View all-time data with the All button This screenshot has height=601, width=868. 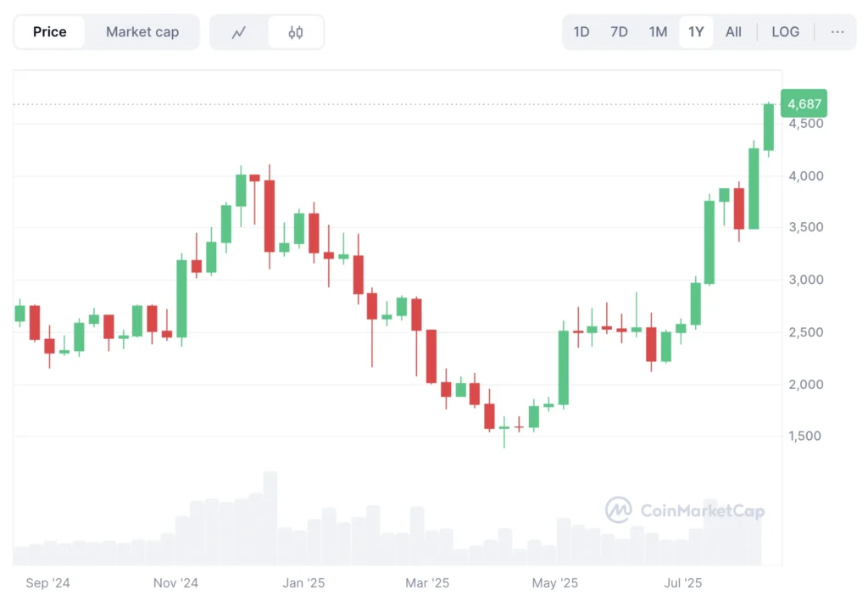[x=733, y=31]
